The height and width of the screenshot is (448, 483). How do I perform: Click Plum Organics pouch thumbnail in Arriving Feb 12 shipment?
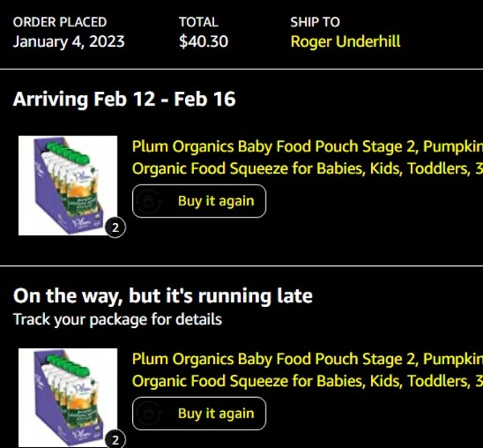pos(68,185)
